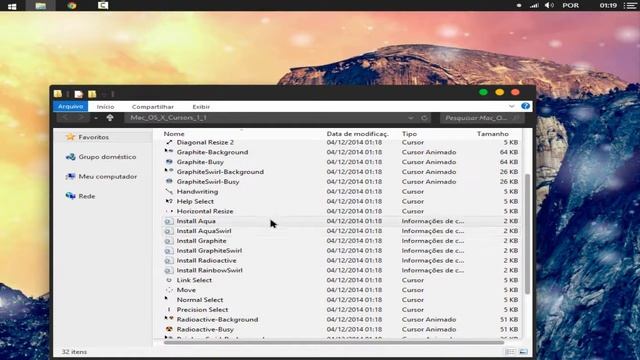
Task: Select the Install GraphiteSwirl file icon
Action: coord(169,250)
